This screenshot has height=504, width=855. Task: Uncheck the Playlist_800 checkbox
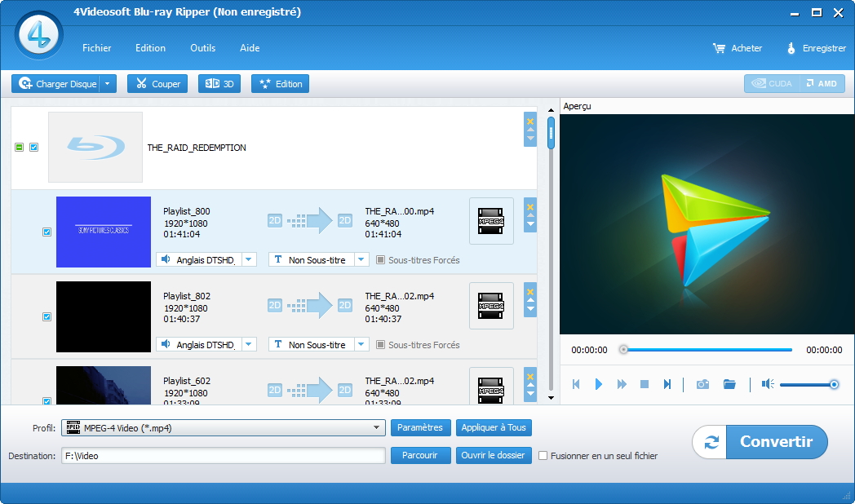pos(47,232)
